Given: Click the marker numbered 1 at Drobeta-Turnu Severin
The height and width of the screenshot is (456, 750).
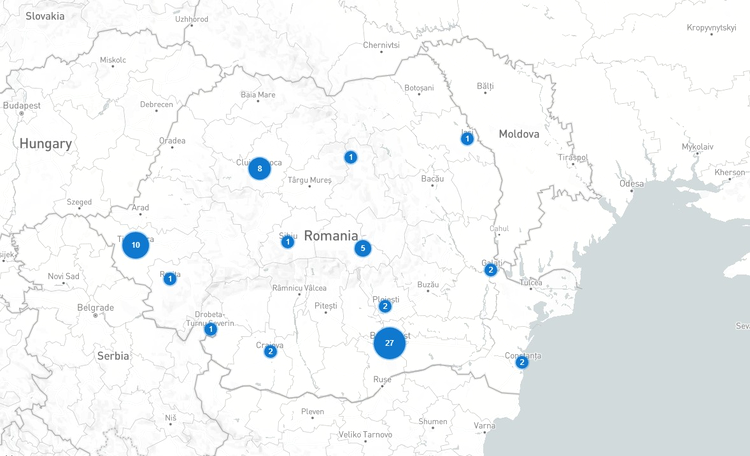Looking at the screenshot, I should click(210, 329).
